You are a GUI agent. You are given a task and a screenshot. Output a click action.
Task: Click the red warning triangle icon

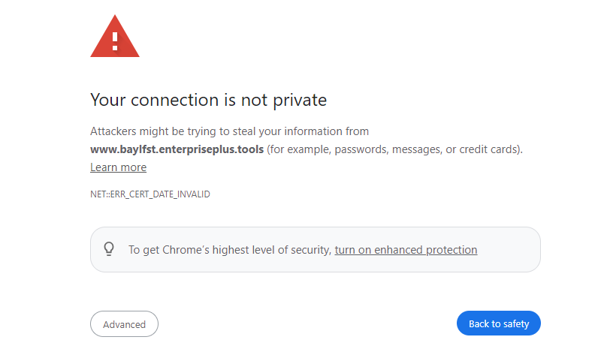pyautogui.click(x=115, y=37)
